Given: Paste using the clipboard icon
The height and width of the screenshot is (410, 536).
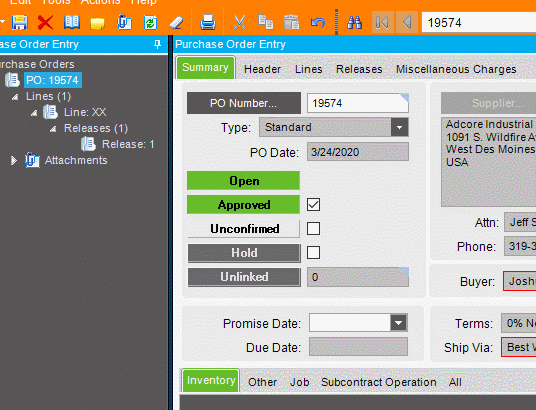Looking at the screenshot, I should click(x=292, y=22).
